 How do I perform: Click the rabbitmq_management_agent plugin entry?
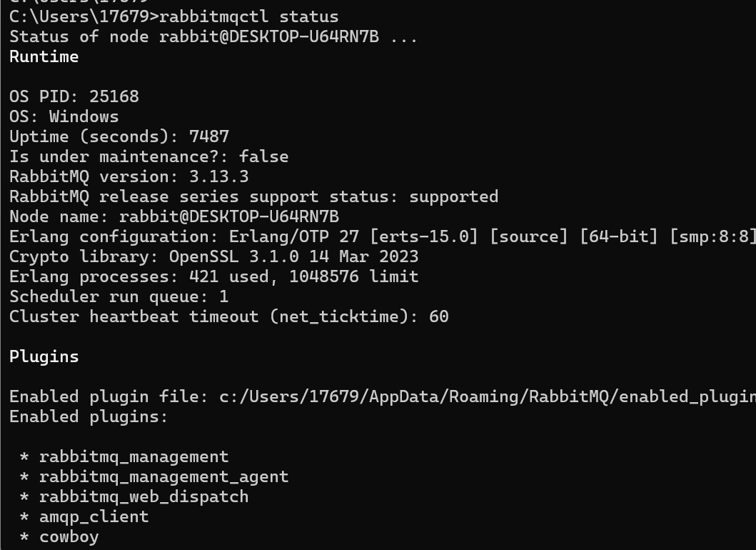164,477
